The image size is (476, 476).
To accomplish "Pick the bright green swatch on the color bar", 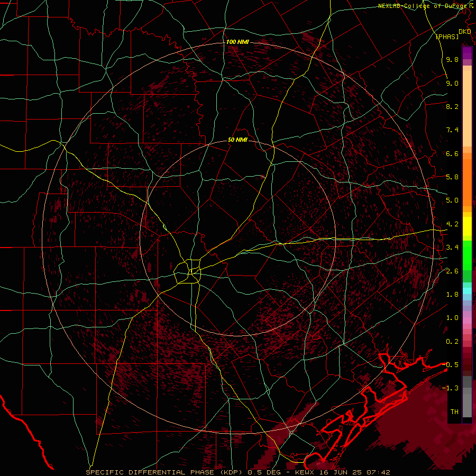I will click(x=467, y=255).
